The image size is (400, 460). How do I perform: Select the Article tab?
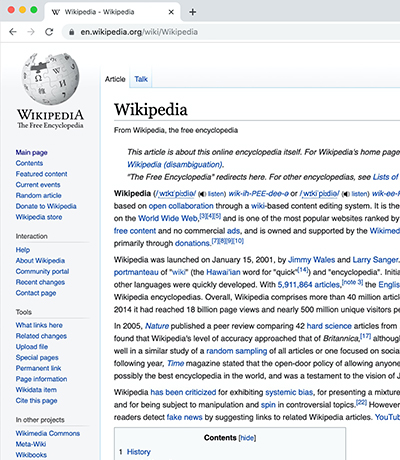coord(115,79)
